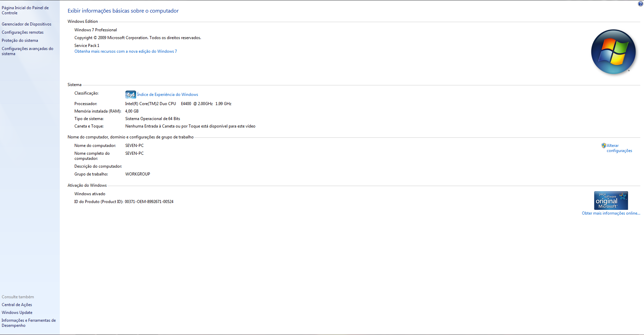The width and height of the screenshot is (644, 335).
Task: Open Proteção do sistema
Action: 20,40
